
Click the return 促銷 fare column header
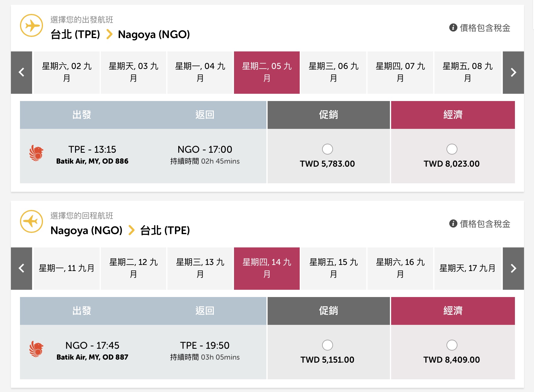click(328, 311)
